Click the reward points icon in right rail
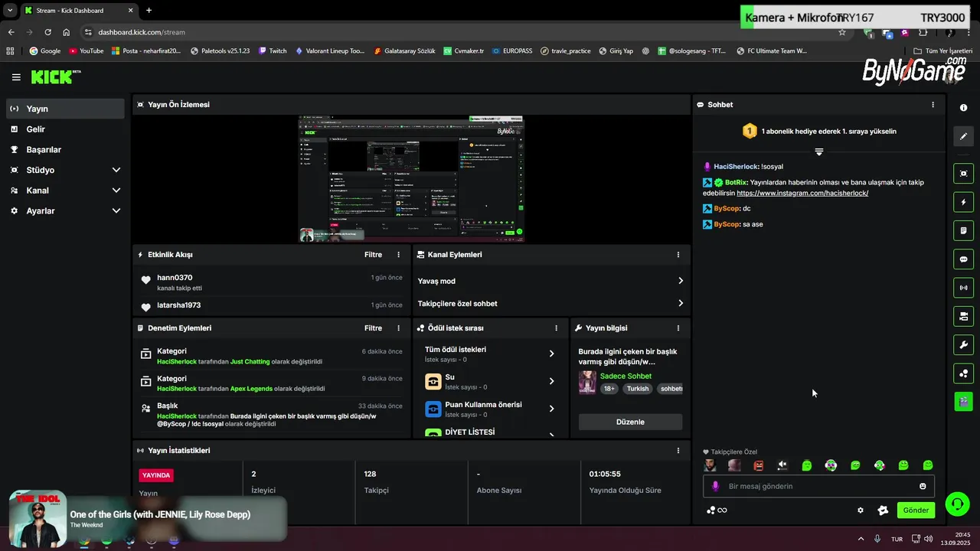Viewport: 980px width, 551px height. pos(964,373)
